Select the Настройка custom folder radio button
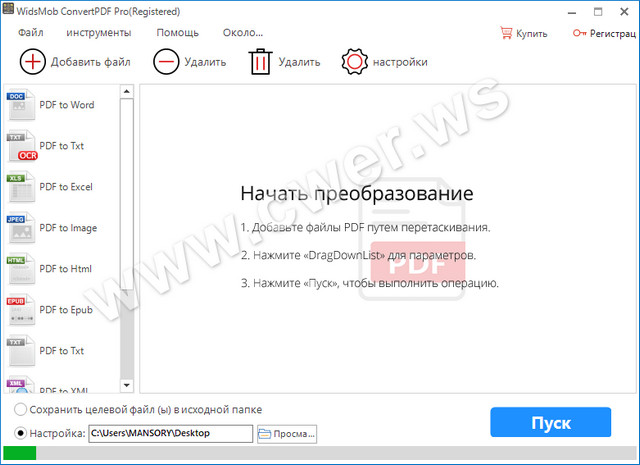This screenshot has width=640, height=465. pos(20,433)
